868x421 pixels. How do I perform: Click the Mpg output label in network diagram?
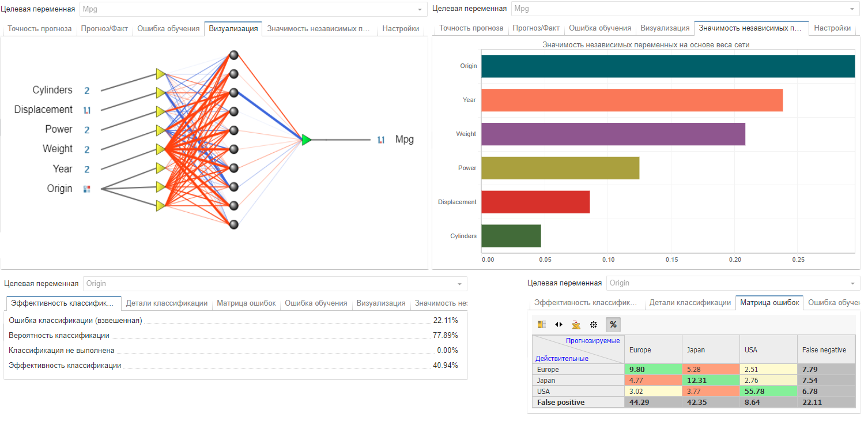405,140
